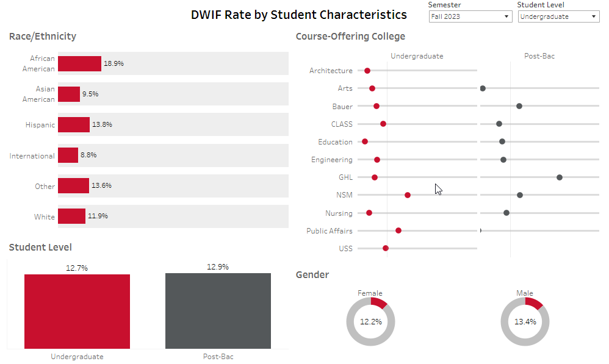
Task: Click the African American 18.9% bar
Action: tap(79, 63)
